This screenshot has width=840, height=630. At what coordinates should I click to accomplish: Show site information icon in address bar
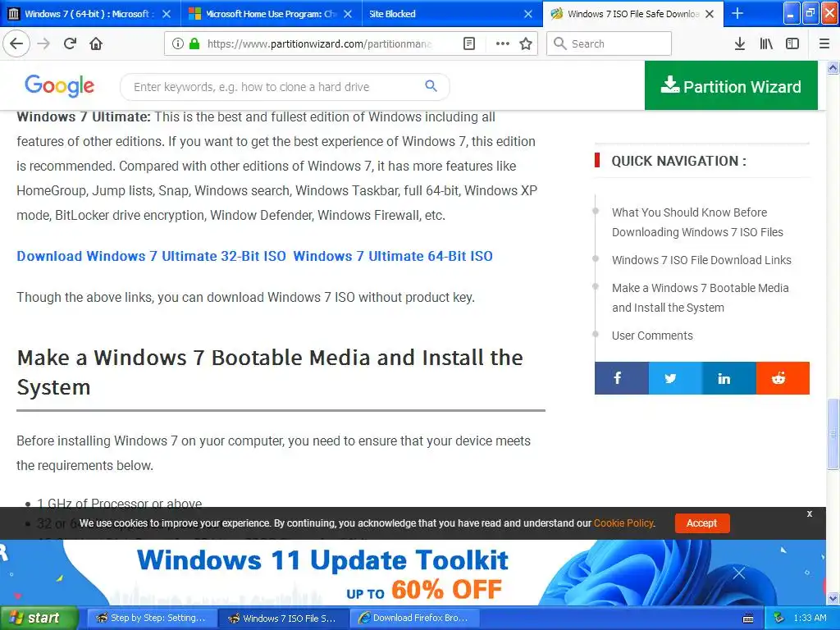click(178, 43)
